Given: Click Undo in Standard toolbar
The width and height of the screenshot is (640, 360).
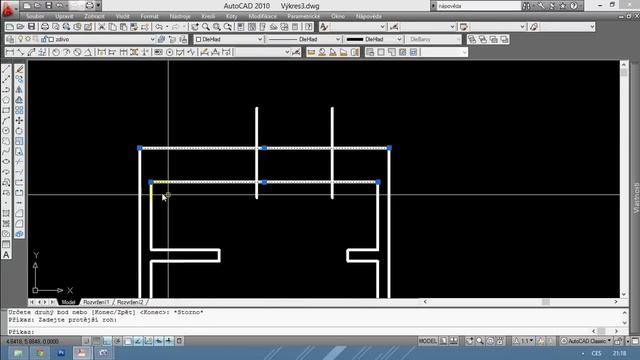Looking at the screenshot, I should 158,27.
